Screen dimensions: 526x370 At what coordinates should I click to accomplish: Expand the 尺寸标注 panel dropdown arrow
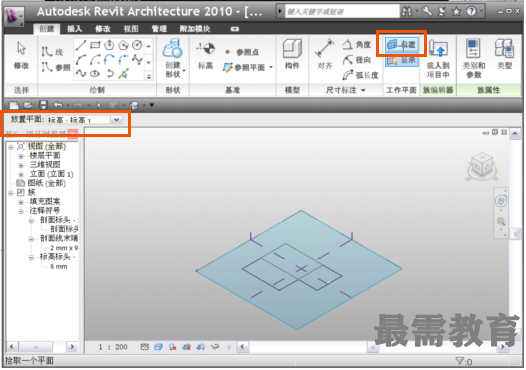(363, 90)
